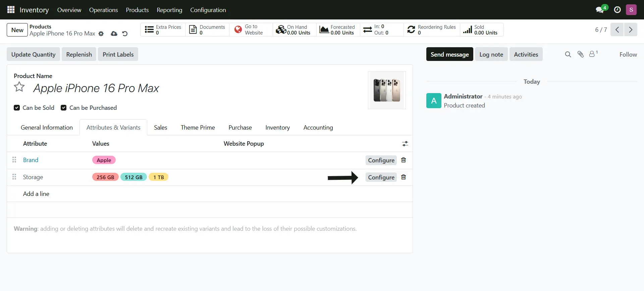Click the cloud save icon
This screenshot has width=644, height=291.
(114, 34)
